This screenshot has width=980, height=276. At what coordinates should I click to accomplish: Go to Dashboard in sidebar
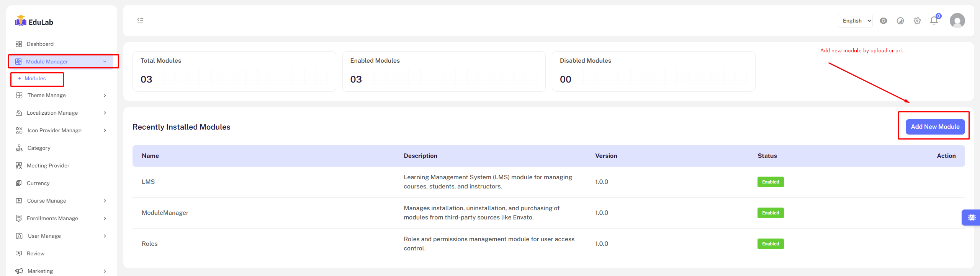[40, 44]
